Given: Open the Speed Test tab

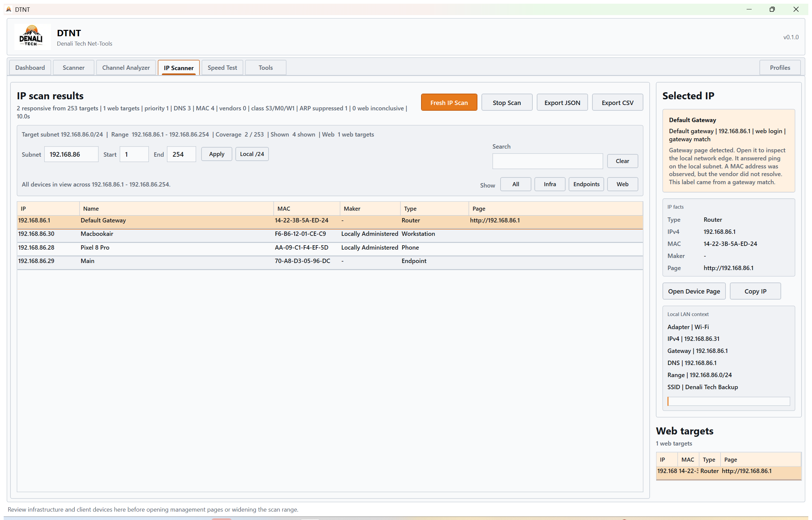Looking at the screenshot, I should [x=222, y=67].
